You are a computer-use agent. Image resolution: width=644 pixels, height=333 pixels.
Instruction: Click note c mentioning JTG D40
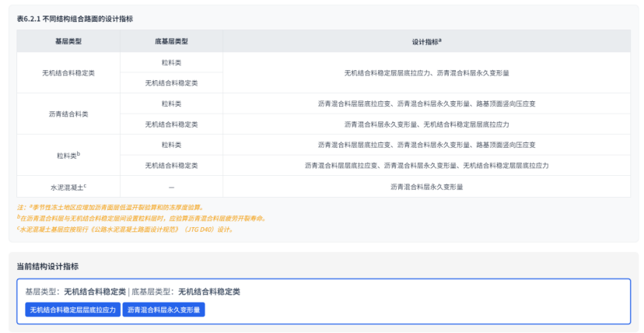[x=126, y=229]
